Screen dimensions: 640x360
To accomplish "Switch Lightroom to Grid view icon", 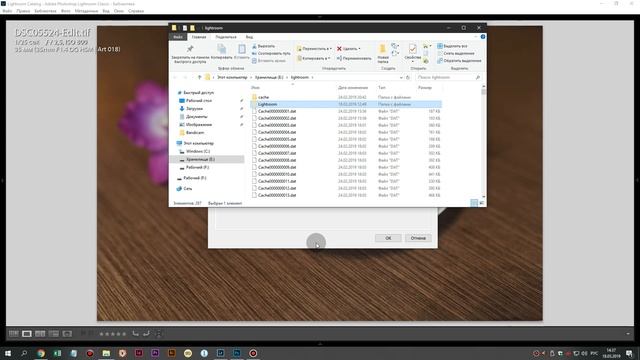I will pos(13,334).
